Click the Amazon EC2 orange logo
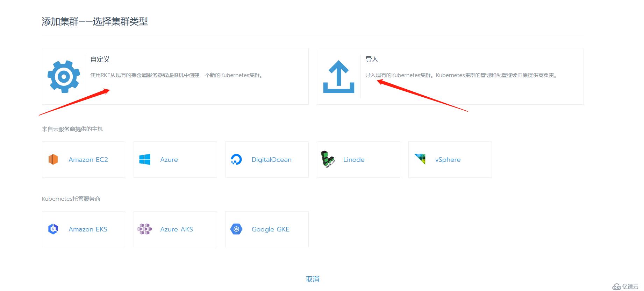The height and width of the screenshot is (291, 644). [53, 159]
